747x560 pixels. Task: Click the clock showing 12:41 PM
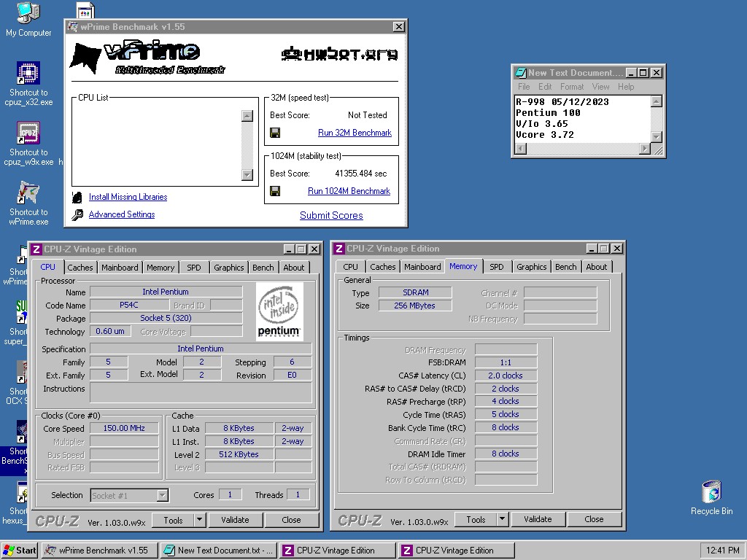(x=723, y=551)
